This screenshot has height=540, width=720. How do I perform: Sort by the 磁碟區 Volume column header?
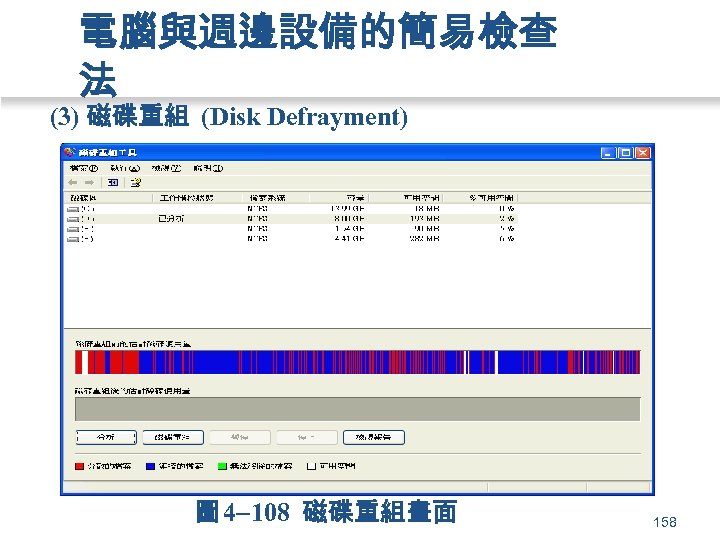pos(108,198)
